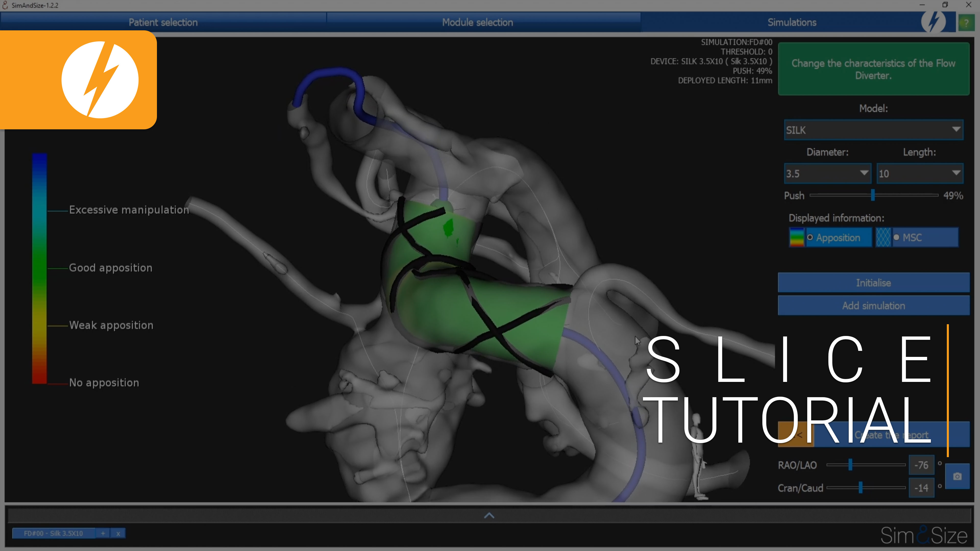Click the MSC mesh pattern icon

(883, 238)
